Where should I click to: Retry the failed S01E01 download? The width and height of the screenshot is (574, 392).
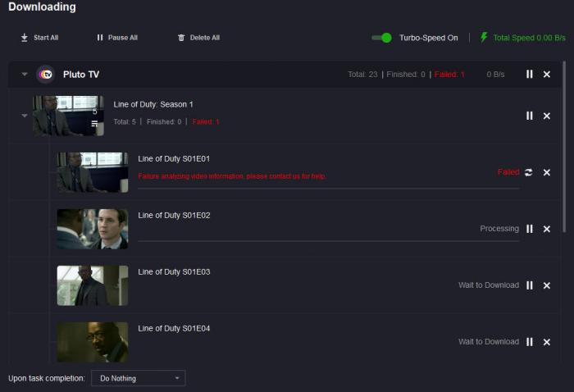[x=528, y=172]
